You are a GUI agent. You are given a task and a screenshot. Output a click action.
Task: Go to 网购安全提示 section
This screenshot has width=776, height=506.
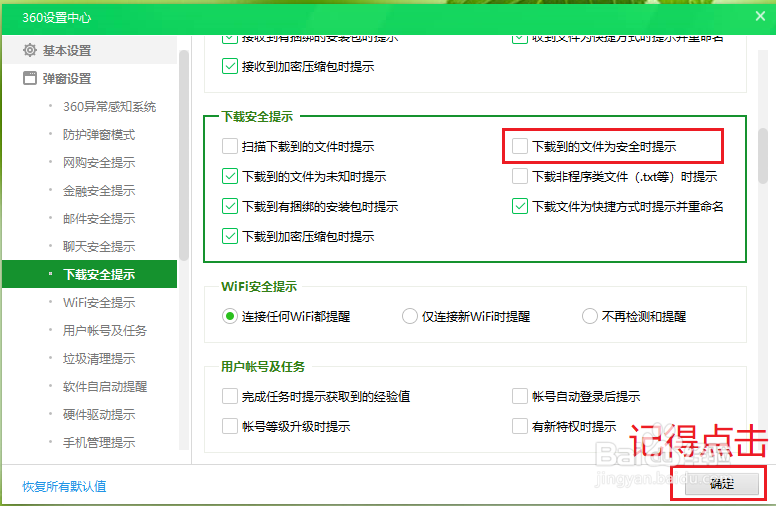coord(99,162)
